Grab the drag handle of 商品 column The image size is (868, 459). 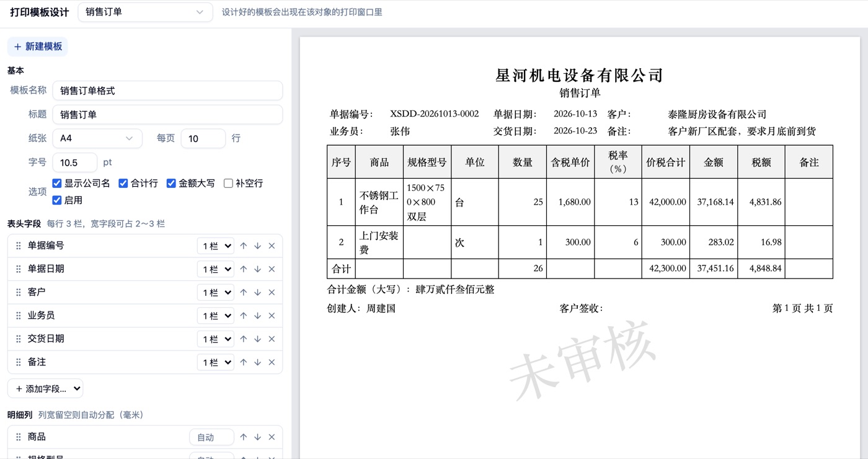[19, 437]
